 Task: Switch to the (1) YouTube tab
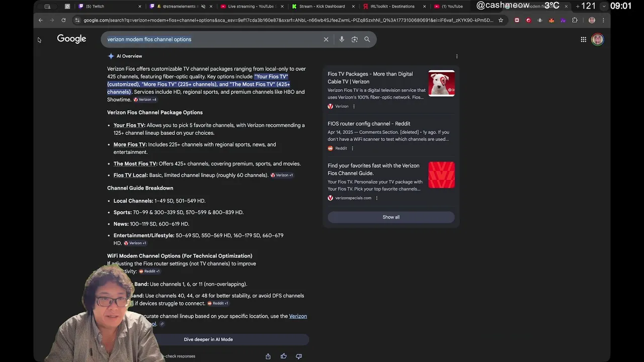(x=453, y=7)
